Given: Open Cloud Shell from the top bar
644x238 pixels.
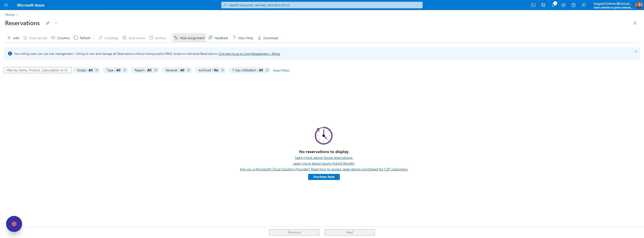Looking at the screenshot, I should tap(533, 5).
